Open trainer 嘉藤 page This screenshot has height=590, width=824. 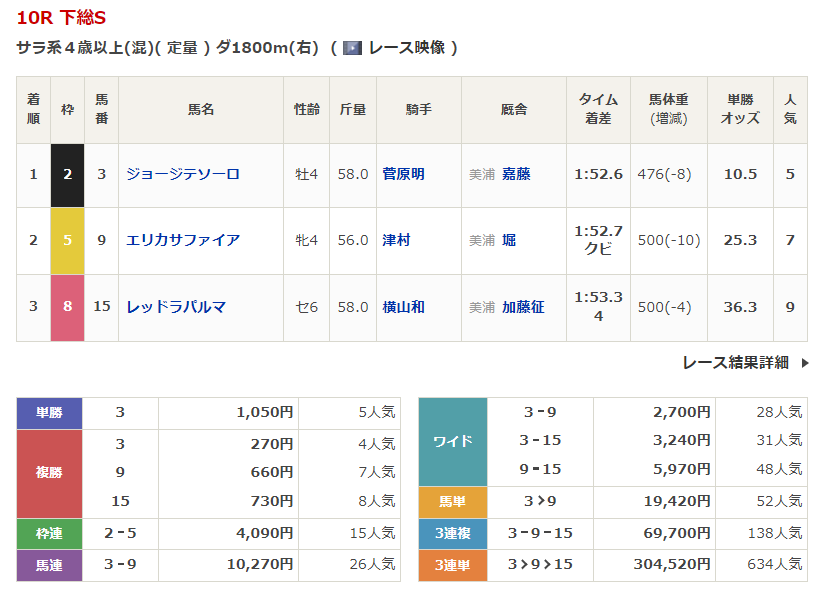click(x=516, y=174)
